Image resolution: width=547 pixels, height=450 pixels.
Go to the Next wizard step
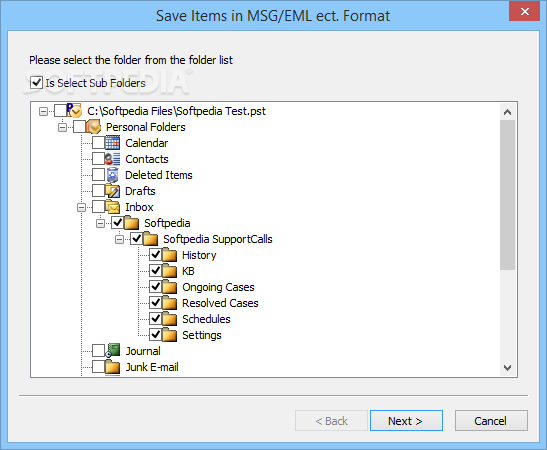click(406, 421)
